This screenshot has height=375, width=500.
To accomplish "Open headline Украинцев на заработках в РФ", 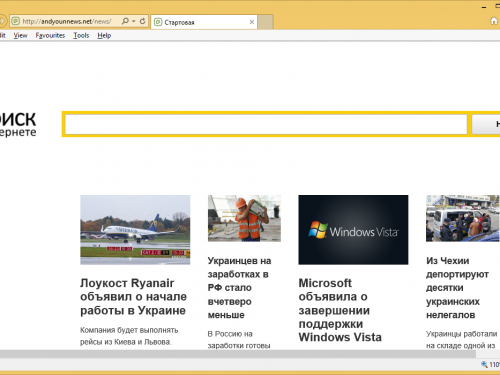I will pos(239,288).
